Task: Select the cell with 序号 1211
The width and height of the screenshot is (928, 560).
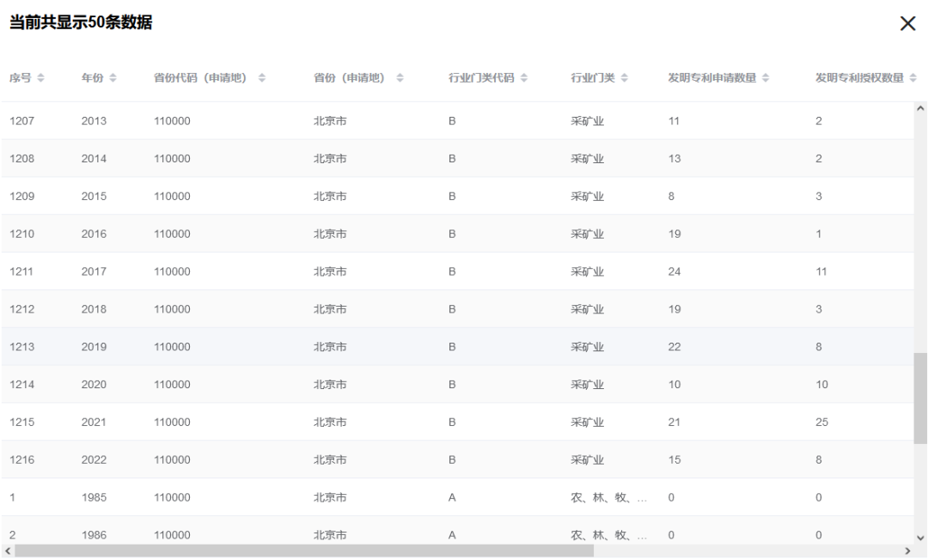Action: [21, 271]
